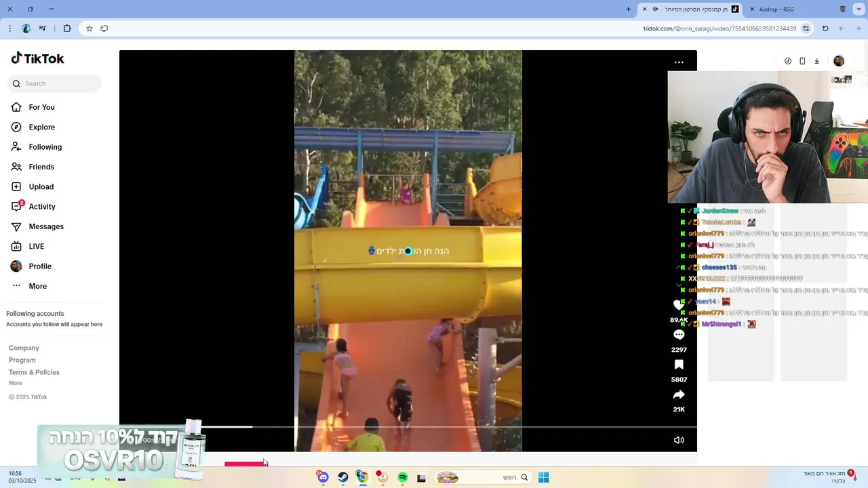This screenshot has width=868, height=488.
Task: Close the TikTok video tab
Action: [x=645, y=9]
